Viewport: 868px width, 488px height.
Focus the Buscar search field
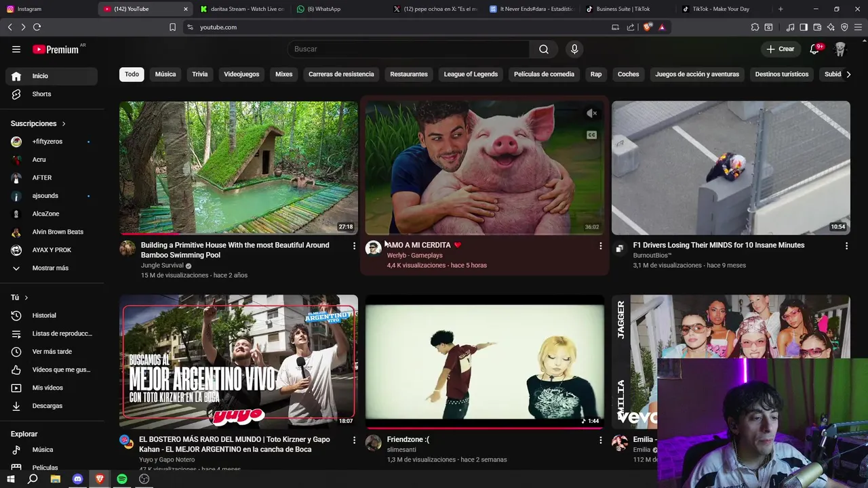click(409, 49)
